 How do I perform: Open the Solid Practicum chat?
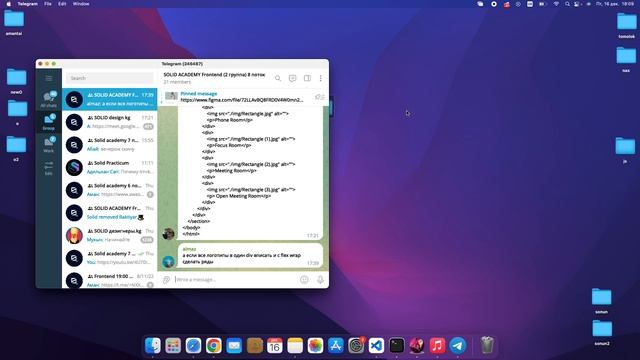[109, 167]
